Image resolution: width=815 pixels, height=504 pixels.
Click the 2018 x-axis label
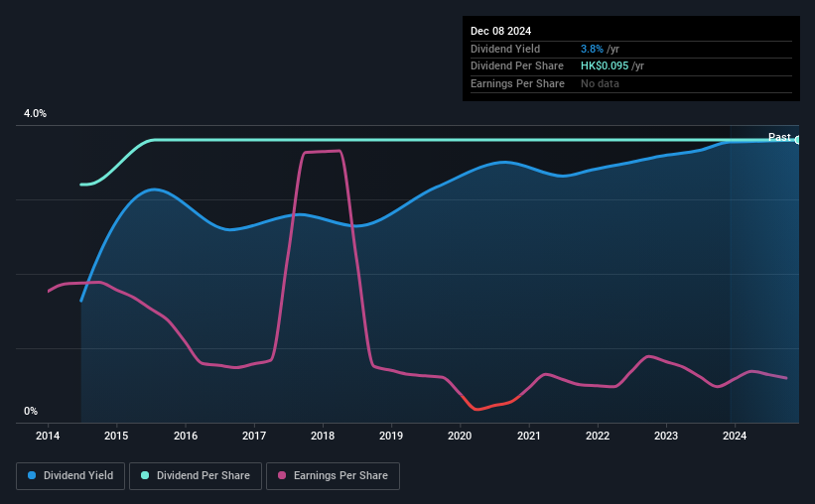(x=323, y=436)
